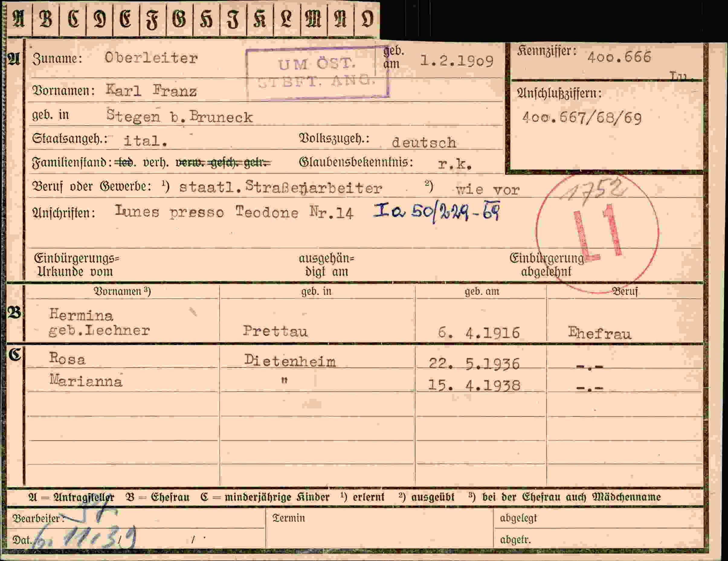Screen dimensions: 728x561
Task: Click the birth date '22. 5.1936'
Action: tap(474, 363)
